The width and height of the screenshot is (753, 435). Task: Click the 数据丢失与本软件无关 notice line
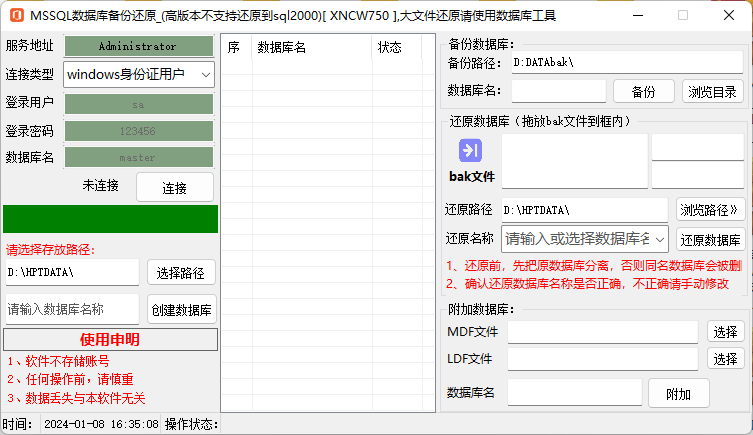click(x=76, y=398)
